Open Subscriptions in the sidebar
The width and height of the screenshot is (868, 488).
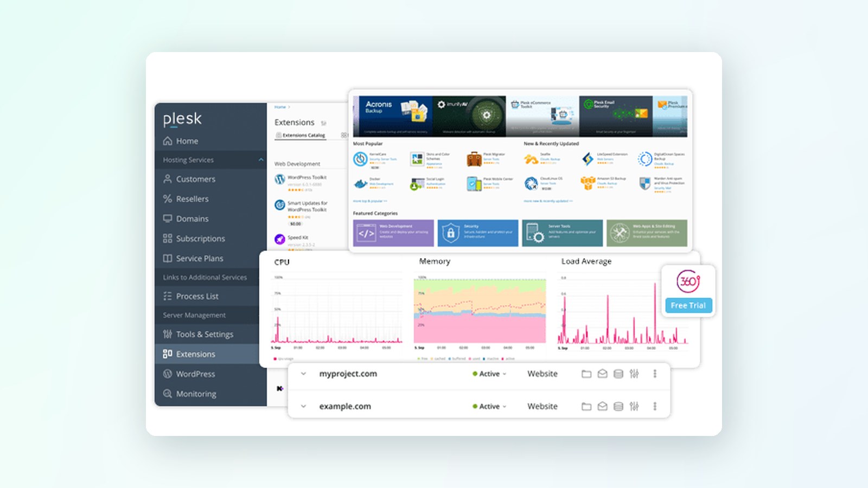(210, 239)
